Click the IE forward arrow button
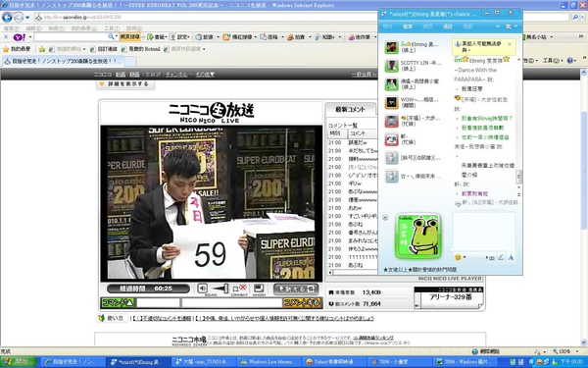 18,17
